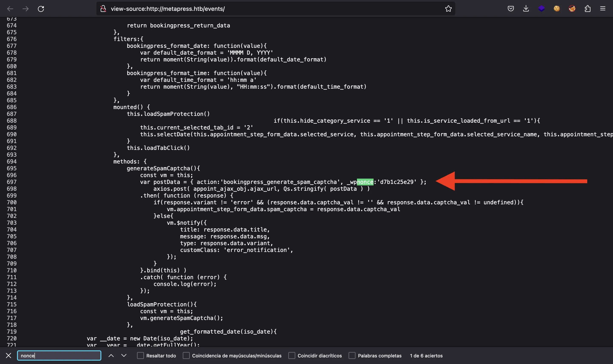Click 'return bookingpress_return_data' text

tap(179, 26)
